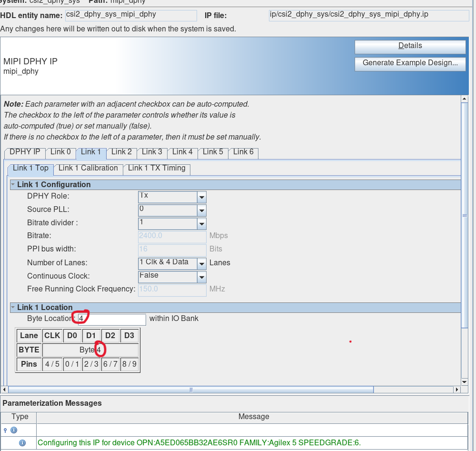
Task: Open the Source PLL dropdown
Action: click(202, 211)
